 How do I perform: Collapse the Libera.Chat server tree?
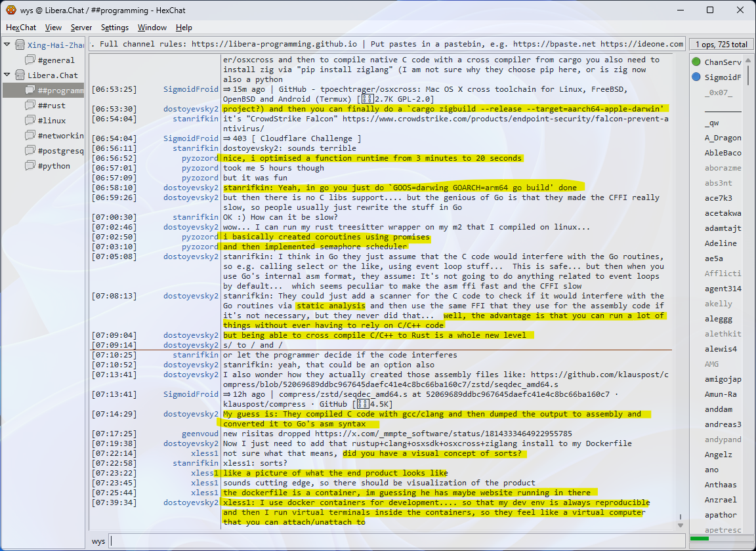pos(7,75)
